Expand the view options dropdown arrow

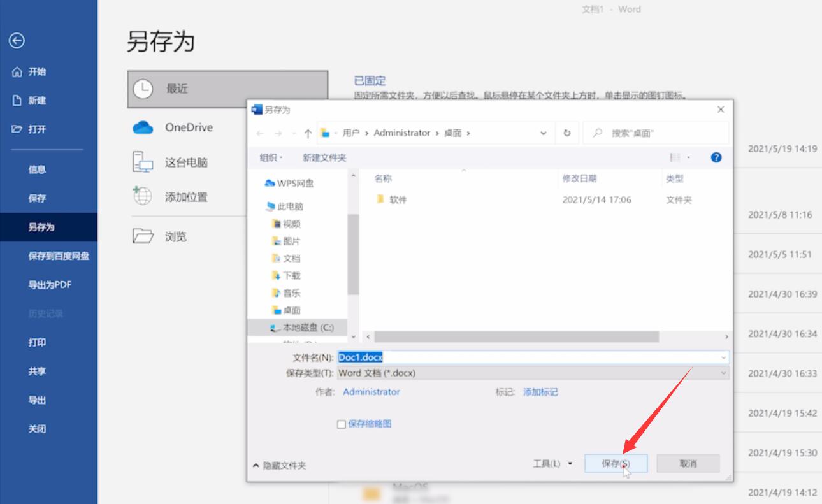[689, 157]
